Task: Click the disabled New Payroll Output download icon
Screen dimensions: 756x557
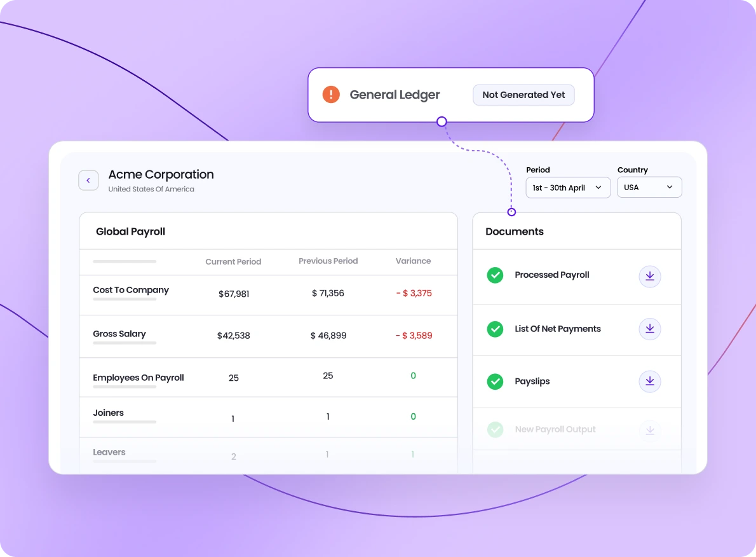Action: click(x=649, y=430)
